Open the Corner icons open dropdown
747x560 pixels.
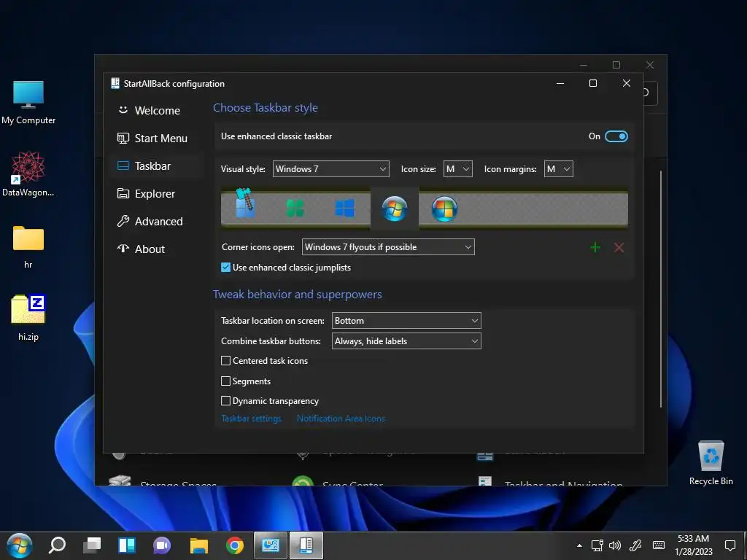[x=388, y=247]
